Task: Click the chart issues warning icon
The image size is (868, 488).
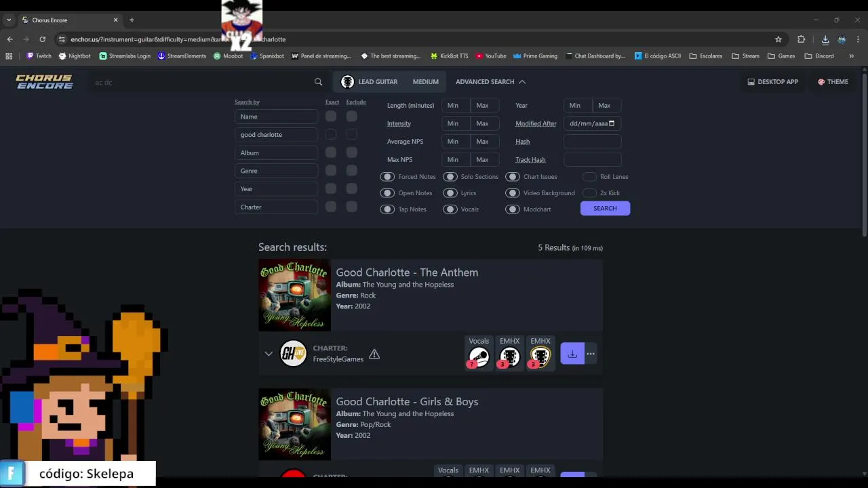Action: [374, 354]
